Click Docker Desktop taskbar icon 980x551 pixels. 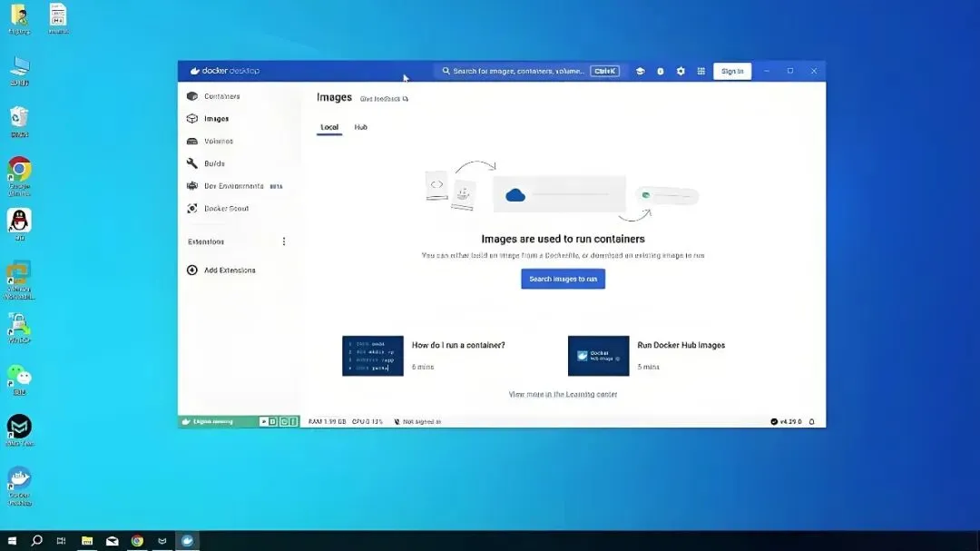coord(187,540)
